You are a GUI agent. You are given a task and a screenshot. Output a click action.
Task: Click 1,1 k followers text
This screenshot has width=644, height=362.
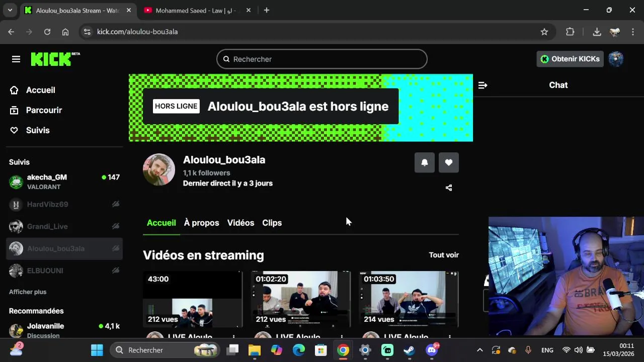tap(206, 172)
